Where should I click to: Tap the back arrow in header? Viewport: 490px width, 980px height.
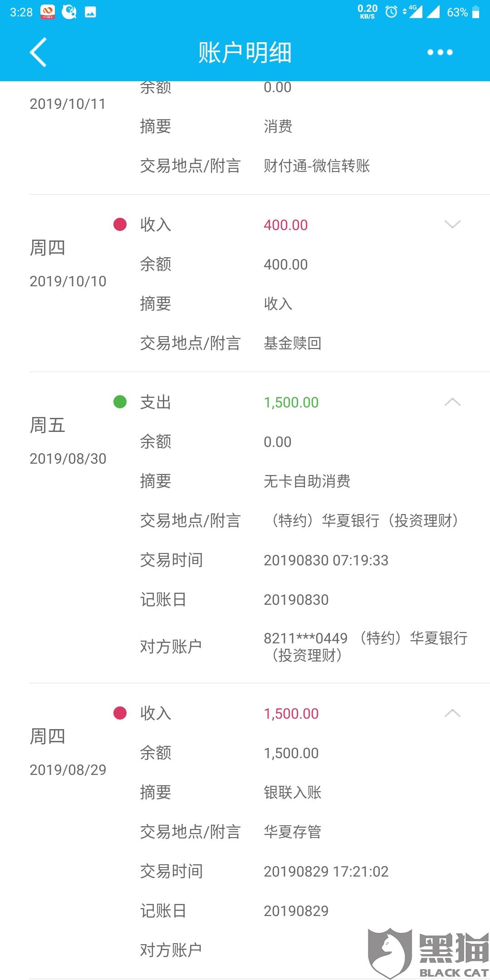(38, 52)
